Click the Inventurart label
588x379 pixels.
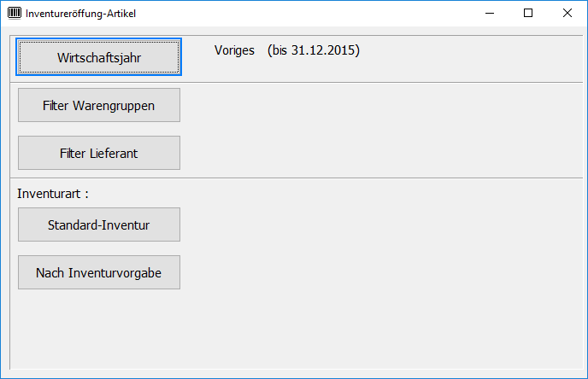(53, 194)
